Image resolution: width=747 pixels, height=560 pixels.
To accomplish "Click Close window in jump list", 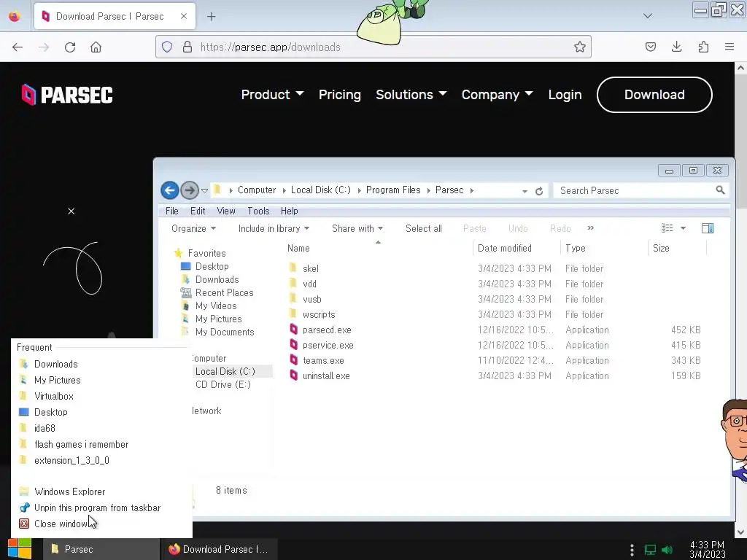I will coord(61,524).
